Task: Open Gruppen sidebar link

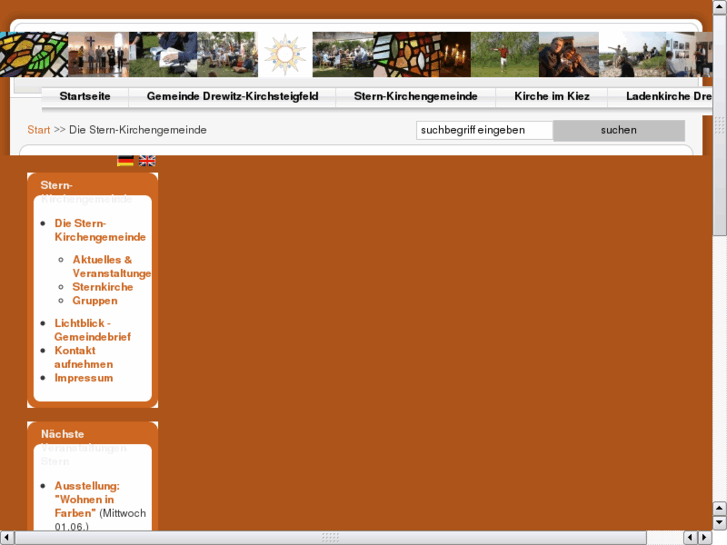Action: [95, 301]
